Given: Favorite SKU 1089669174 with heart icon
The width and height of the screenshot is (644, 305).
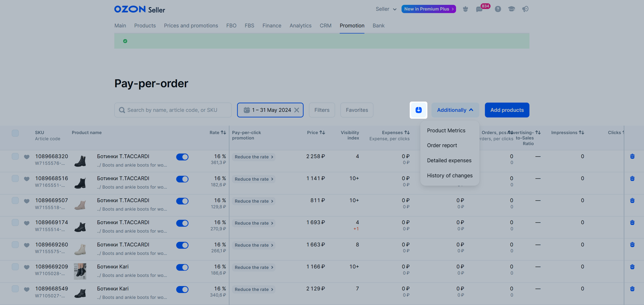Looking at the screenshot, I should tap(27, 223).
